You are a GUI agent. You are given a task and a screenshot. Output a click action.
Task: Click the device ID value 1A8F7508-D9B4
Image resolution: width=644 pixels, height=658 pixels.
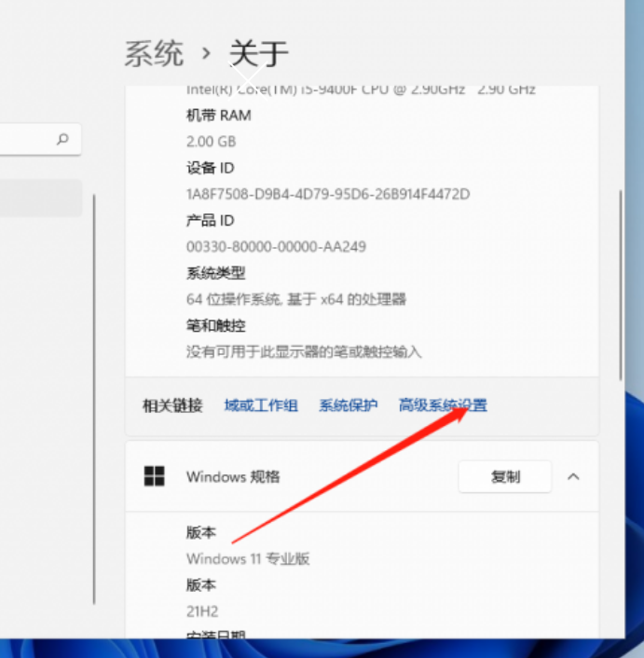(328, 194)
